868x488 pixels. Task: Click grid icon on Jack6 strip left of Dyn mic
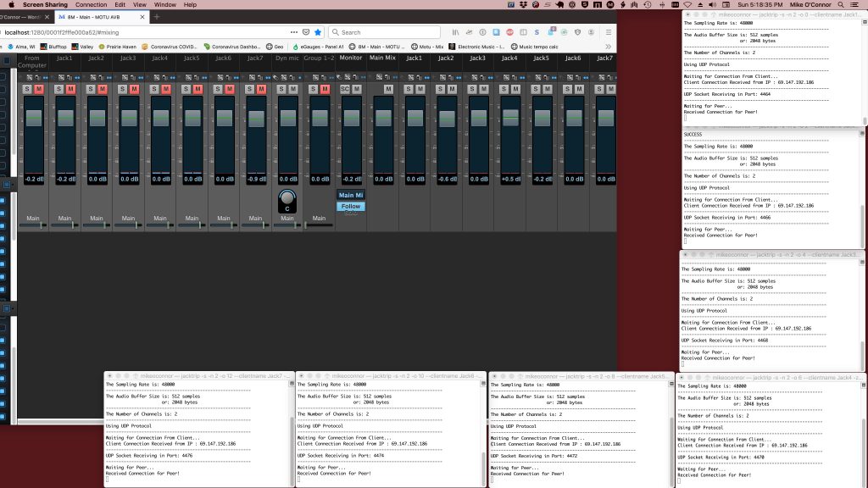point(220,77)
